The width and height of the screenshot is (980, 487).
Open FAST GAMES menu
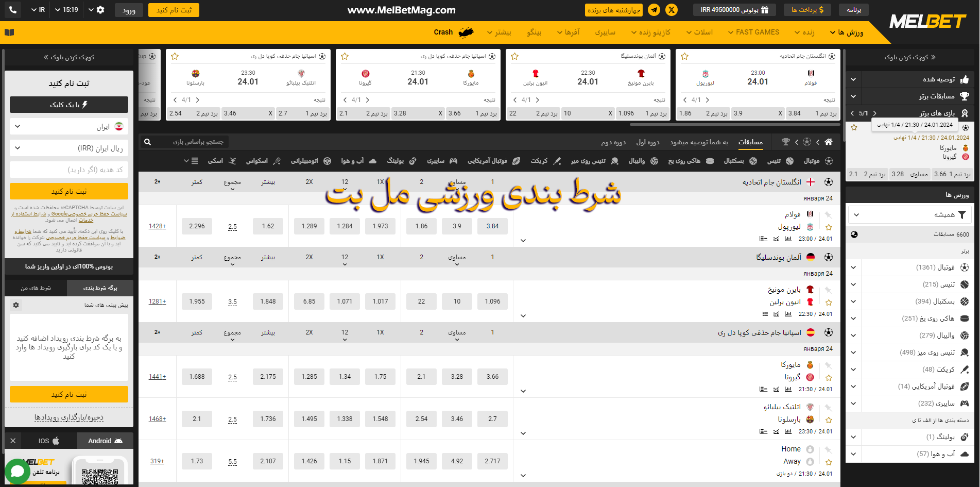point(753,32)
